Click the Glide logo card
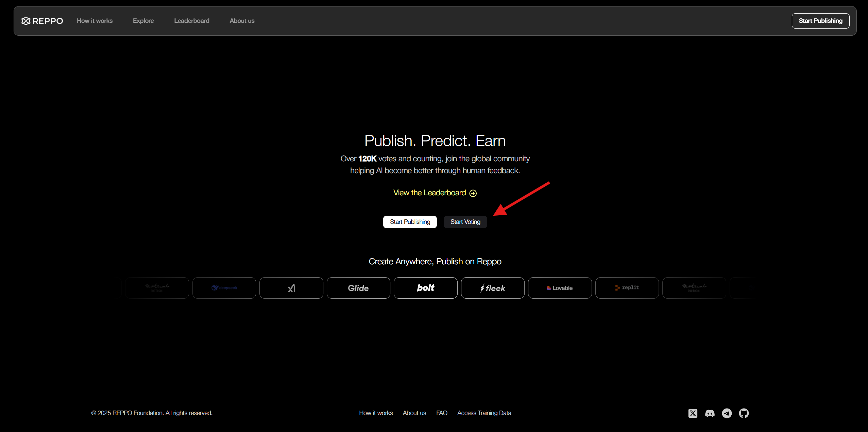Screen dimensions: 868x432 (x=358, y=288)
